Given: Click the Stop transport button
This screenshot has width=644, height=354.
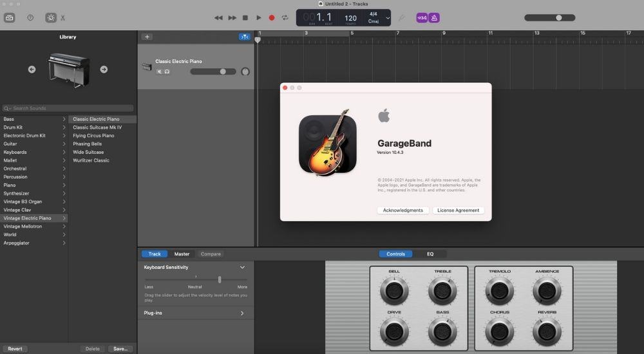Looking at the screenshot, I should click(x=245, y=17).
